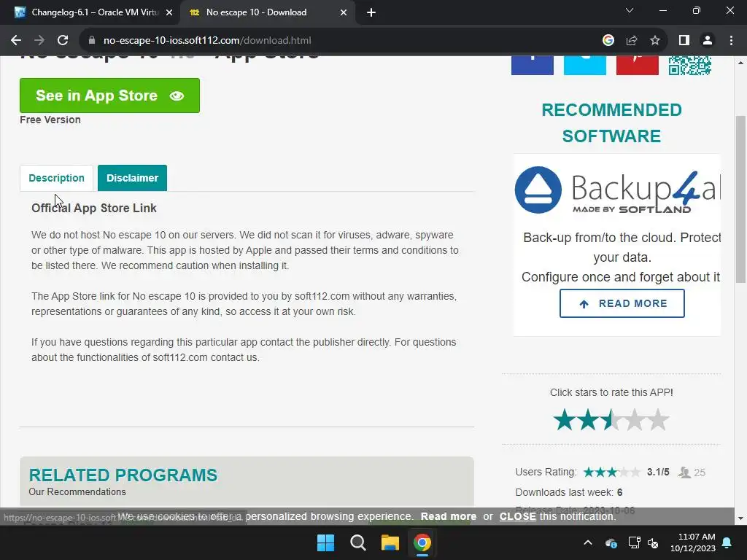The width and height of the screenshot is (747, 560).
Task: Open a new browser tab
Action: [x=371, y=12]
